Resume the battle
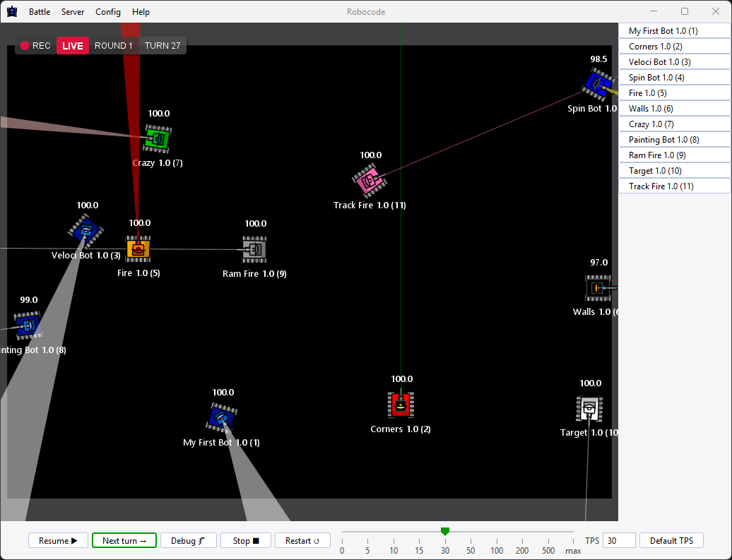This screenshot has height=560, width=732. [58, 540]
